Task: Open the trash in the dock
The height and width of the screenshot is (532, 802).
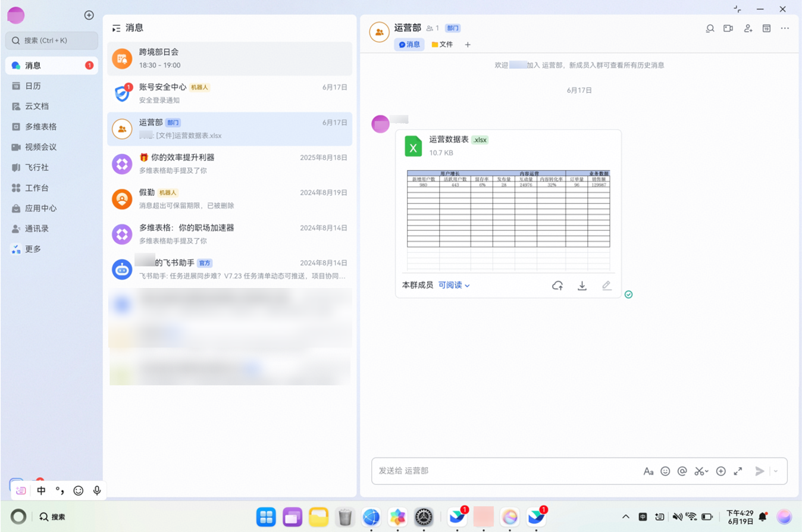Action: tap(345, 517)
